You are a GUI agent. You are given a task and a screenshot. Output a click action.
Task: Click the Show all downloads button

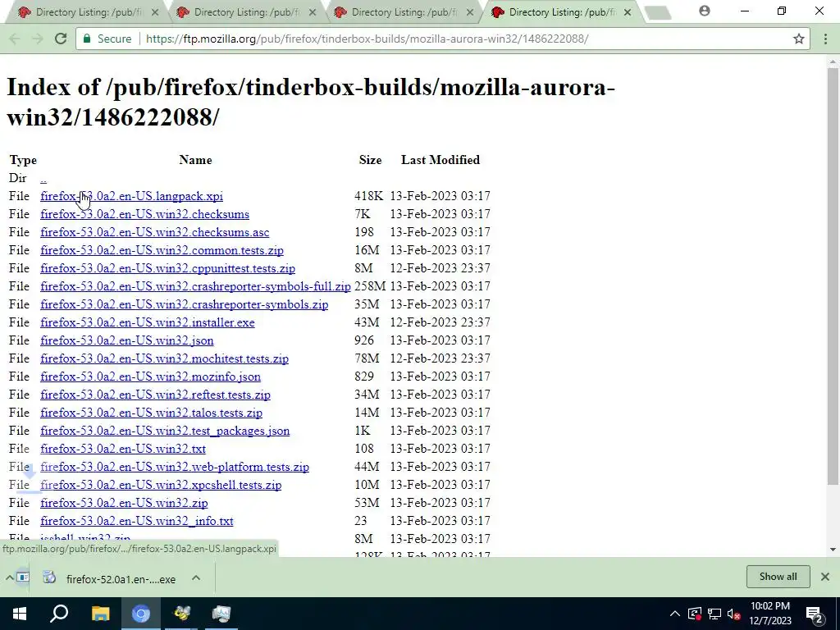pos(778,577)
